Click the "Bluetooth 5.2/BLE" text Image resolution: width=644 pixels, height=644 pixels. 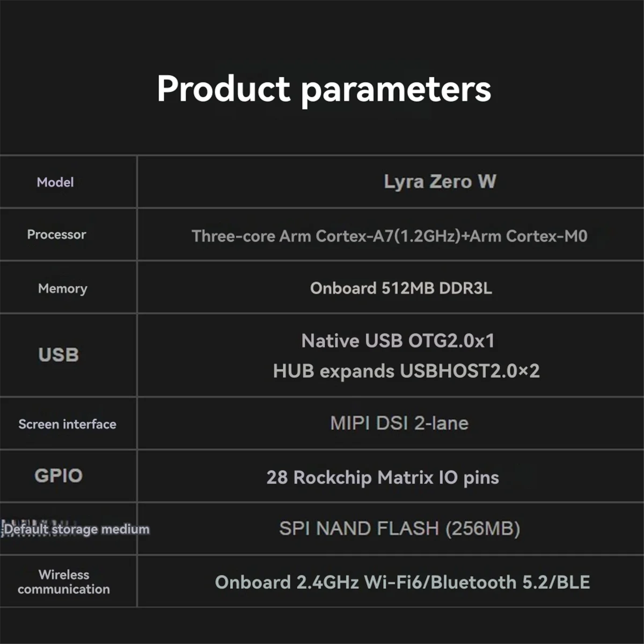click(x=510, y=582)
